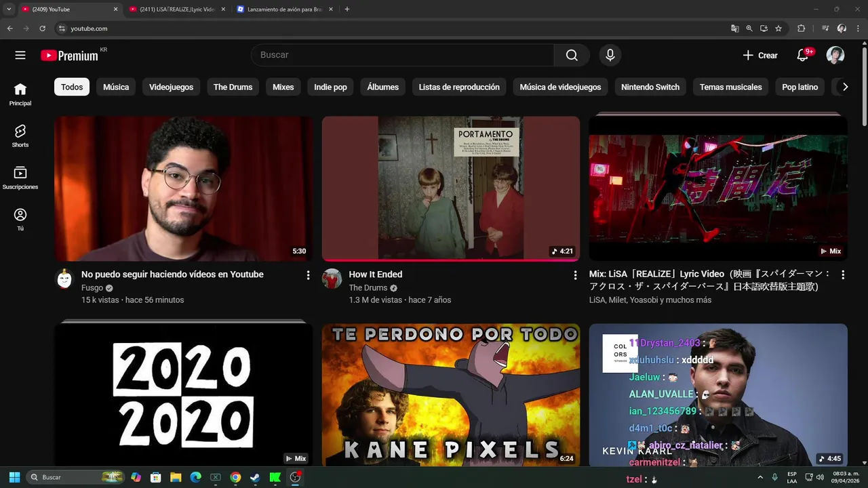
Task: Click the Fusgo channel avatar
Action: (64, 279)
